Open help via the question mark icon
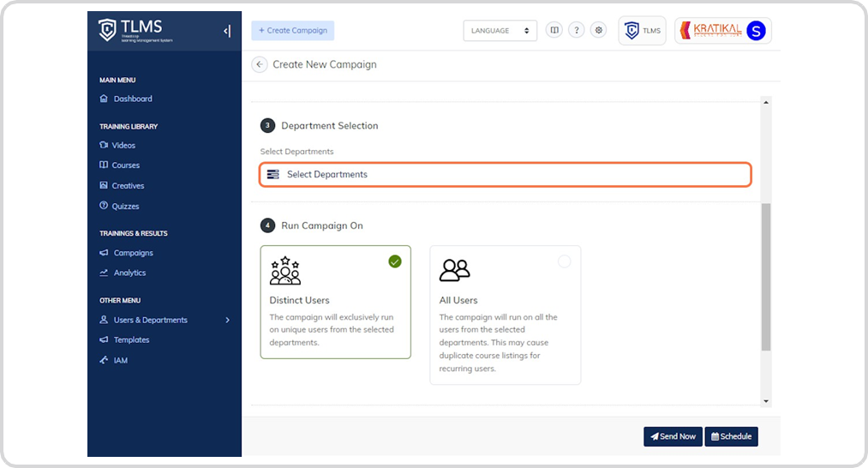Screen dimensions: 868x468 coord(577,30)
